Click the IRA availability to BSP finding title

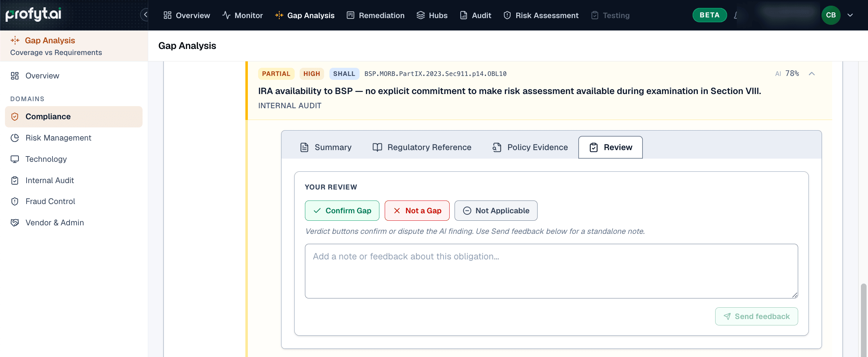(510, 91)
